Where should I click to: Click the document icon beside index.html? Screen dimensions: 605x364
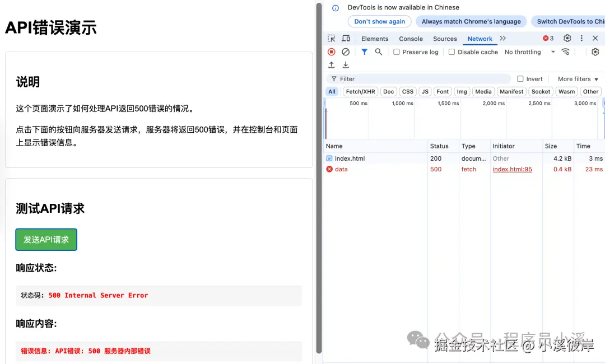tap(329, 158)
